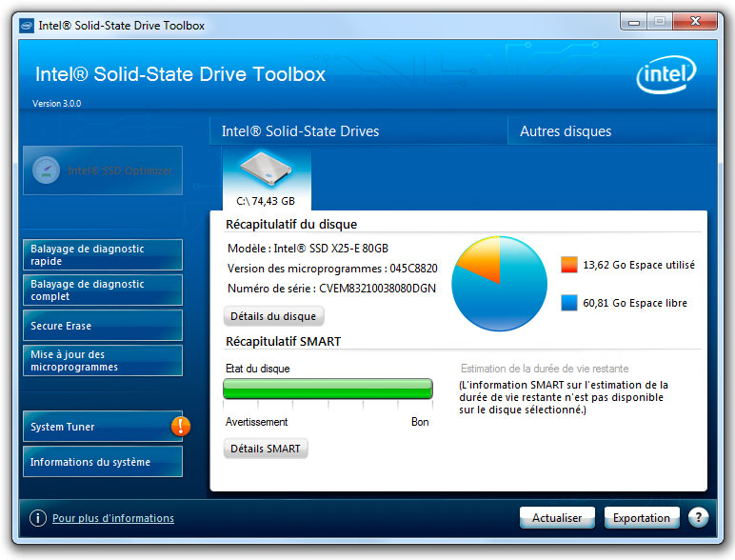Click the Intel SSD Optimizer button
This screenshot has width=735, height=560.
[x=103, y=170]
